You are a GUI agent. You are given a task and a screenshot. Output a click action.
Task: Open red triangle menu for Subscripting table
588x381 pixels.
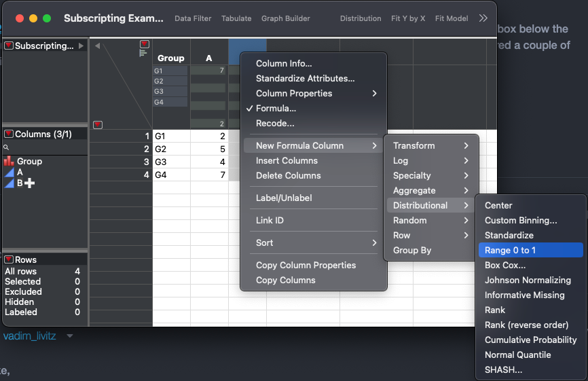coord(9,46)
